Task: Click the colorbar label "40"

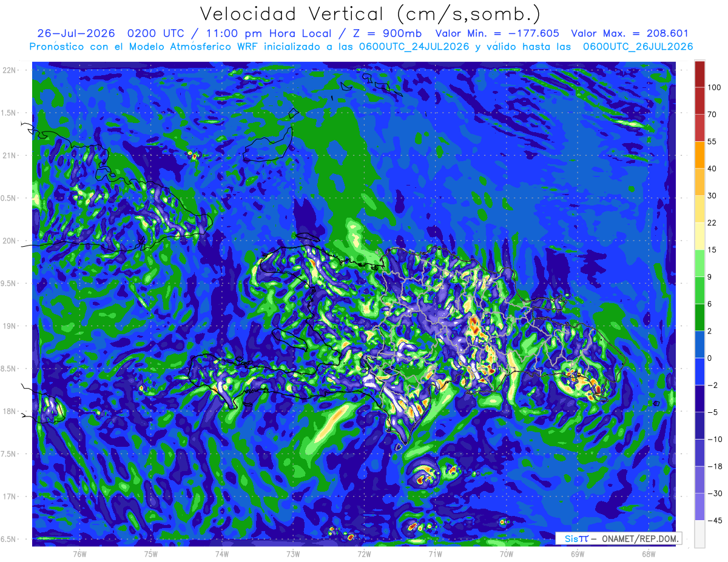Action: click(712, 169)
